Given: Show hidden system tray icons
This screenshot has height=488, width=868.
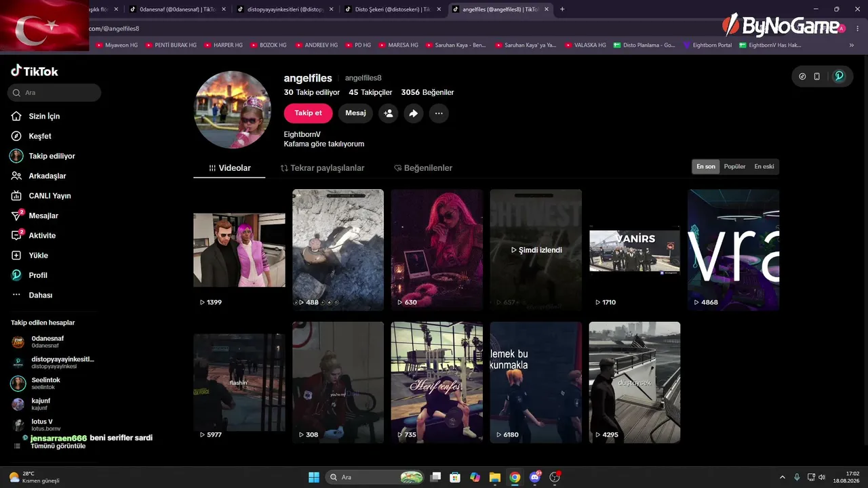Looking at the screenshot, I should point(782,477).
